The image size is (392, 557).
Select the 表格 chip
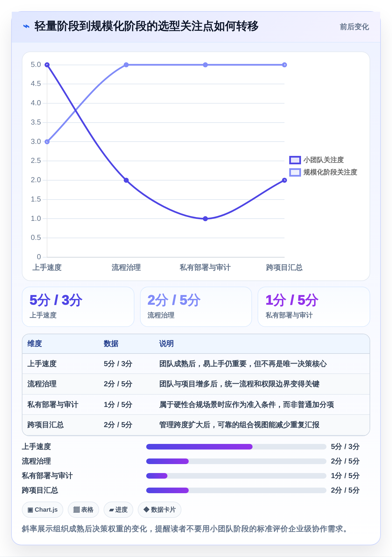tap(83, 510)
